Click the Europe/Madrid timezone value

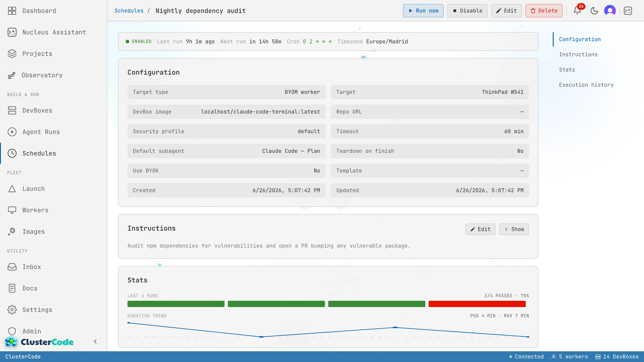387,42
